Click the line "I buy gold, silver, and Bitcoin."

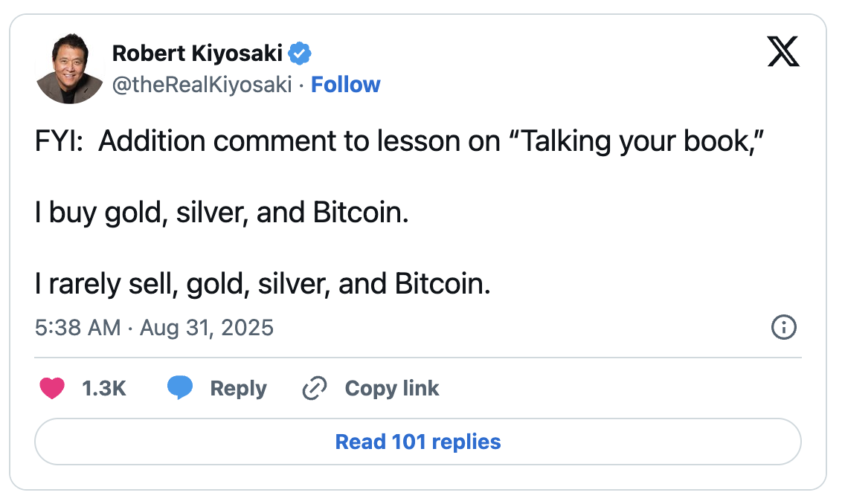point(222,213)
